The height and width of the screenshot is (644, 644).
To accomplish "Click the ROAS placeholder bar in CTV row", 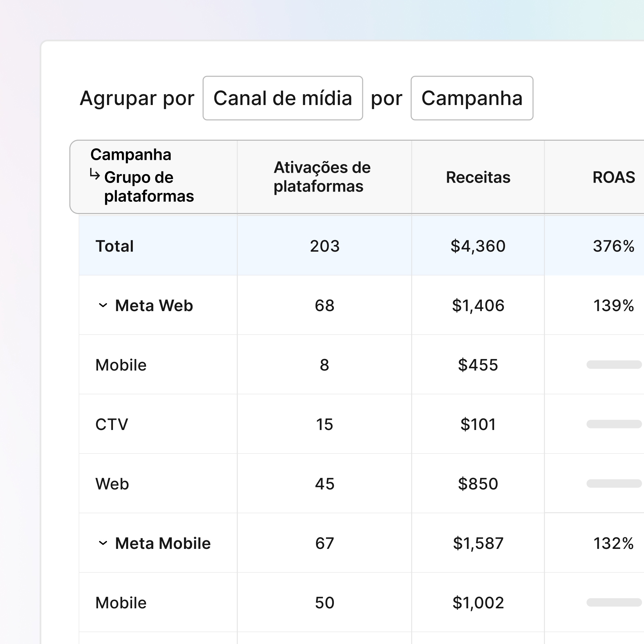I will click(614, 424).
